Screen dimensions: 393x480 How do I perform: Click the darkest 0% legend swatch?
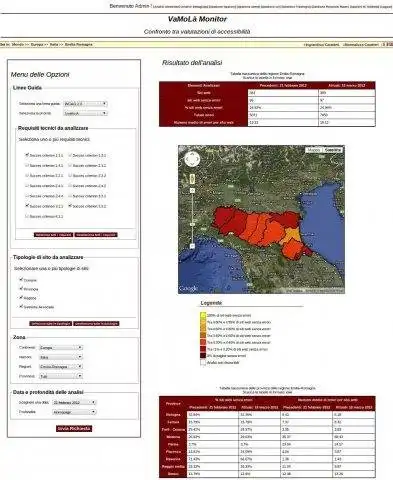[x=203, y=356]
